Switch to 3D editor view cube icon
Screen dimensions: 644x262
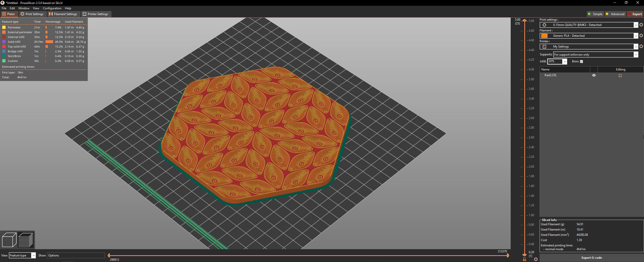(9, 240)
